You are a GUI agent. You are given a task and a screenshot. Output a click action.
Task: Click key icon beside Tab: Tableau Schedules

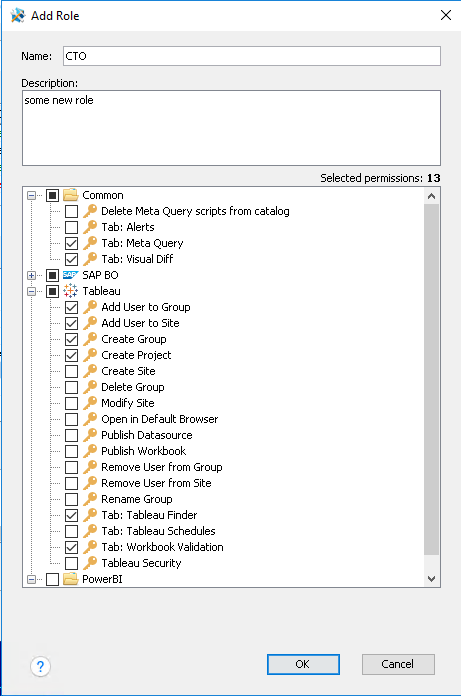pos(90,530)
